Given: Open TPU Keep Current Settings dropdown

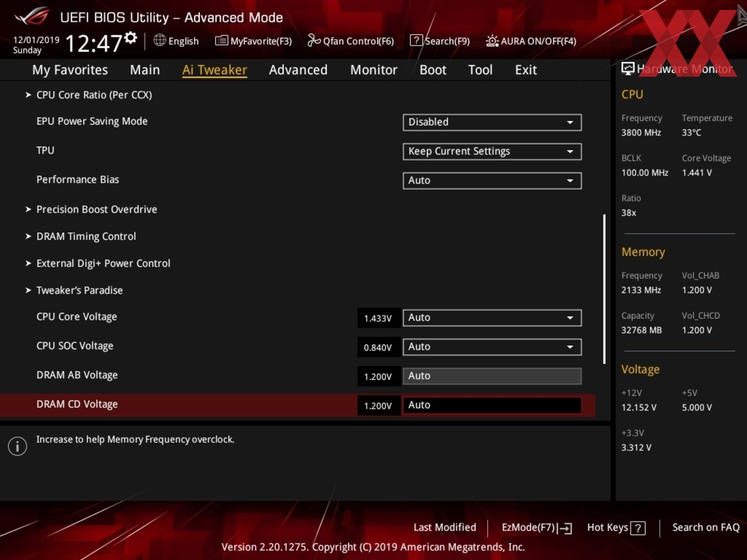Looking at the screenshot, I should pyautogui.click(x=492, y=151).
